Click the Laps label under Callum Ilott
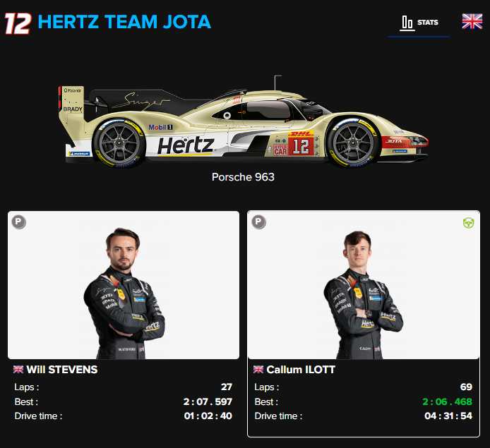 pyautogui.click(x=267, y=387)
